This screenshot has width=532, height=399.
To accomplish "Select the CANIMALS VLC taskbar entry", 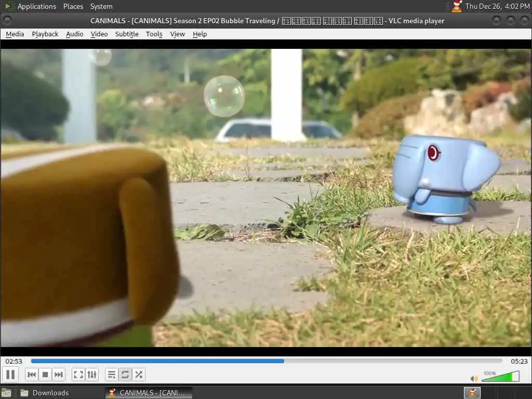I will tap(149, 393).
